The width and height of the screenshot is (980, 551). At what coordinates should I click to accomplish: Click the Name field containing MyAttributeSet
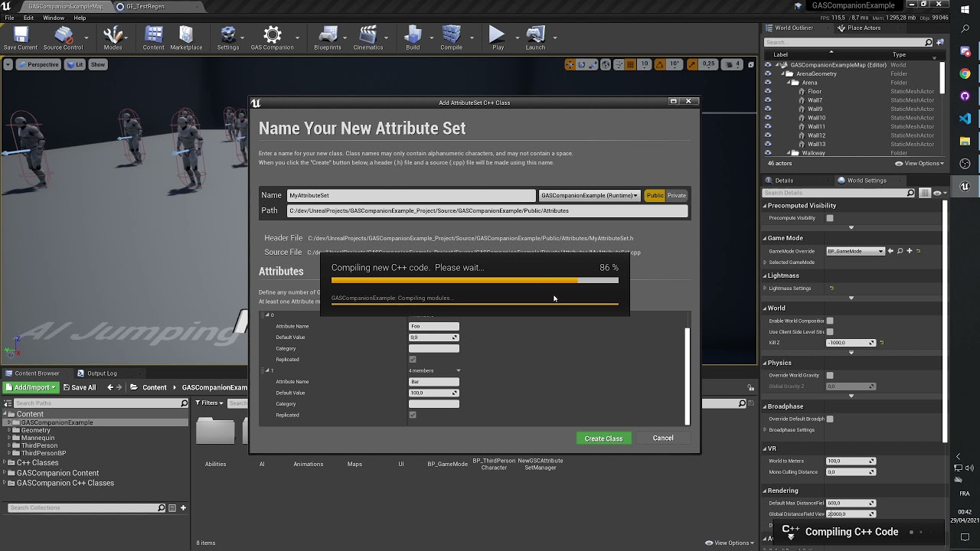click(411, 195)
